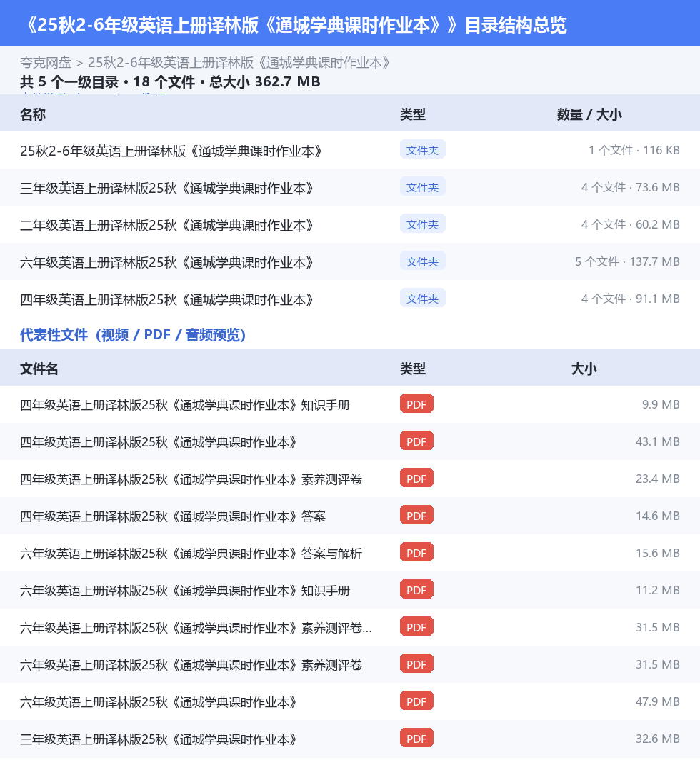
Task: Select the 9.9 MB size value
Action: (x=661, y=404)
